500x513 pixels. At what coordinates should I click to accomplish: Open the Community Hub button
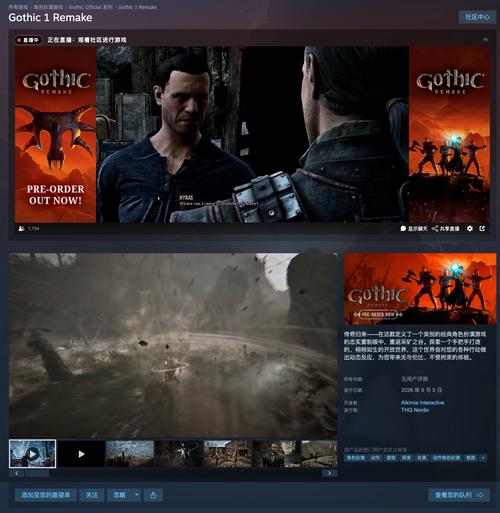pyautogui.click(x=477, y=17)
